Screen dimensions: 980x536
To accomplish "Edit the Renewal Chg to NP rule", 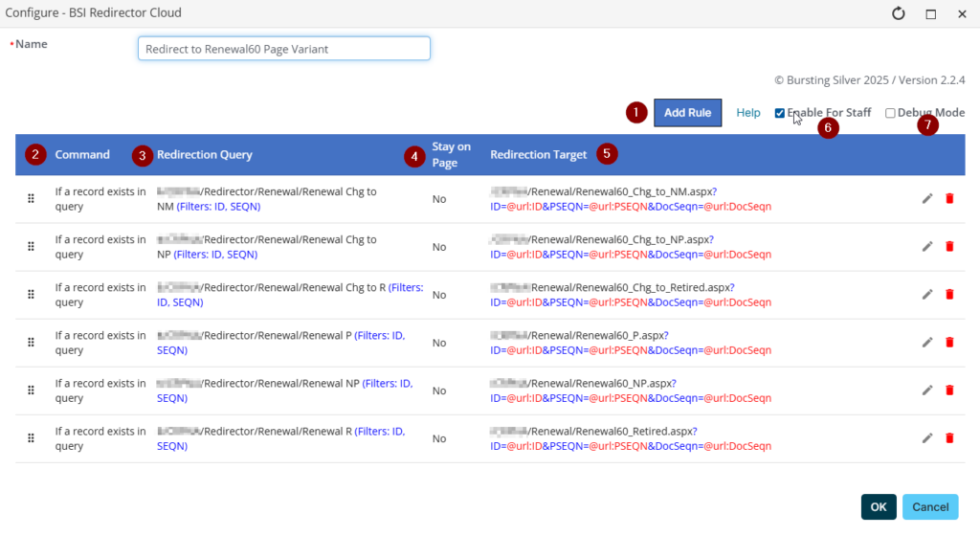I will point(926,247).
